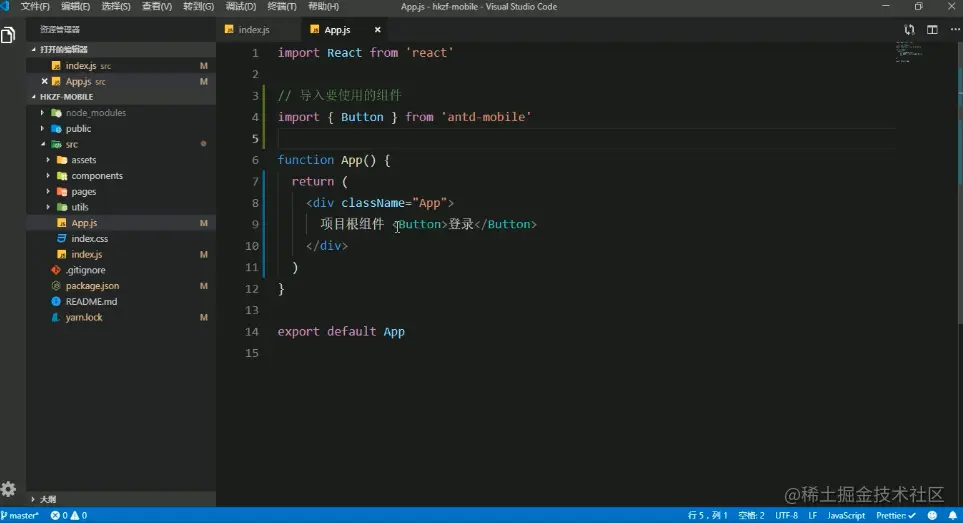Open the README.md file
The height and width of the screenshot is (523, 963).
pos(121,301)
